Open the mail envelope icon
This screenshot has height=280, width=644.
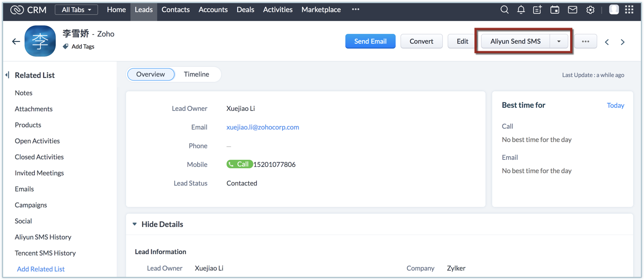(x=572, y=10)
